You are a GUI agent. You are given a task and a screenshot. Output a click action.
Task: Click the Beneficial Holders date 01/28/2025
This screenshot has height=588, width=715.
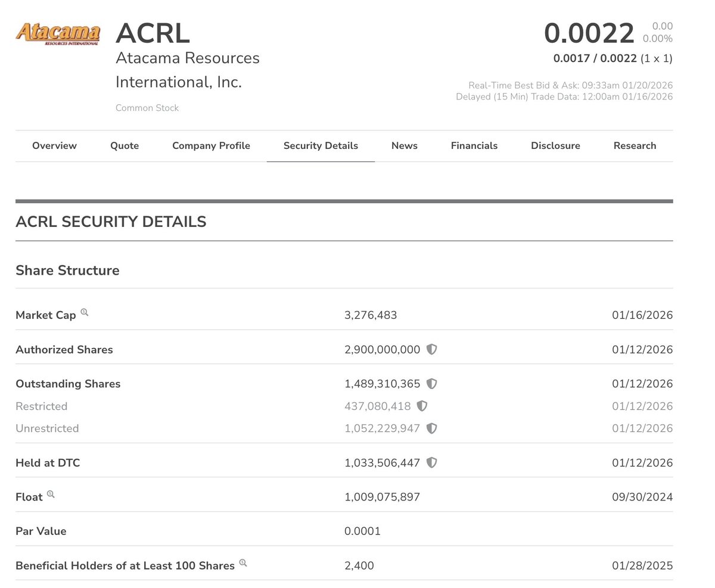click(642, 565)
